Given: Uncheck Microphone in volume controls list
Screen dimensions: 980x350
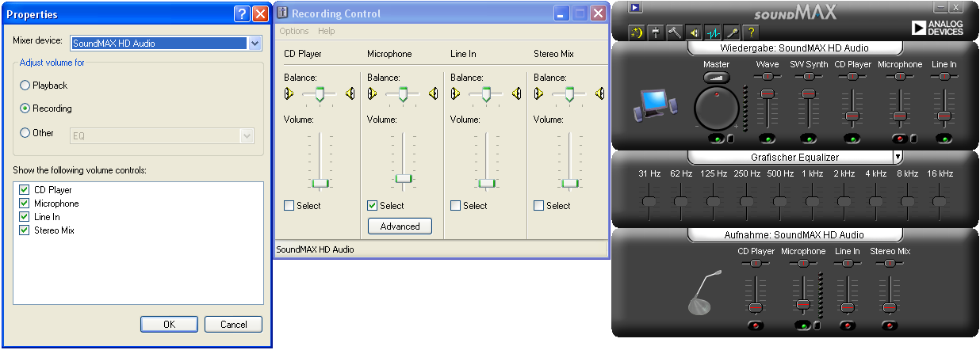Looking at the screenshot, I should tap(24, 204).
